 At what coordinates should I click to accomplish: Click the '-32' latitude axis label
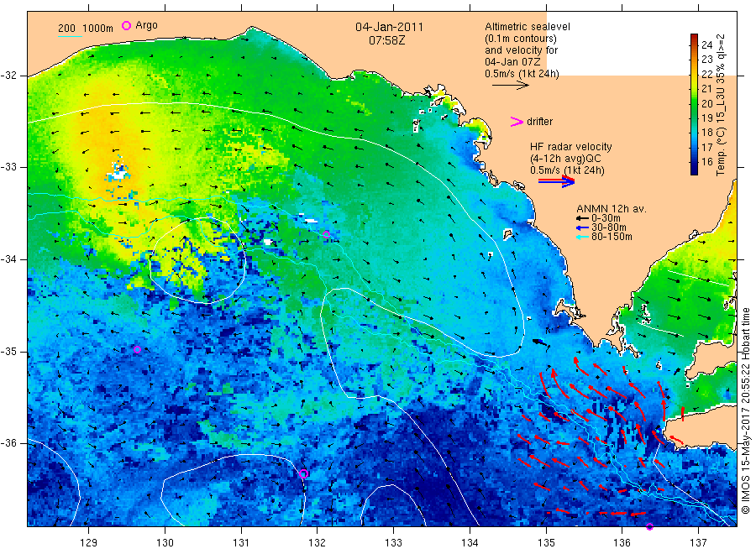point(8,76)
